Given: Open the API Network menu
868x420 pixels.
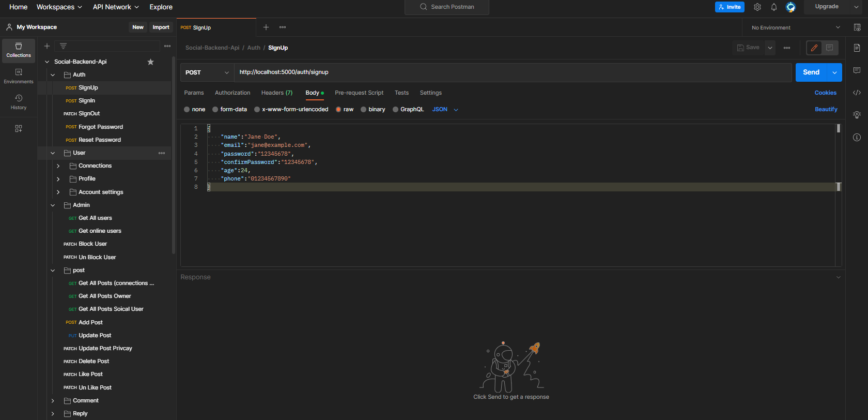Looking at the screenshot, I should point(116,7).
